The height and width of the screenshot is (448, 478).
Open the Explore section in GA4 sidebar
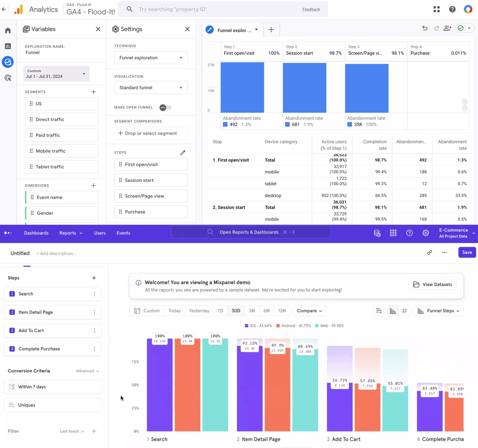coord(8,62)
